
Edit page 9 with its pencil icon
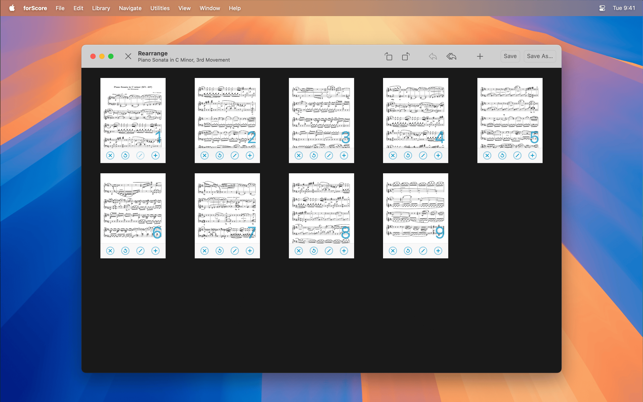423,251
